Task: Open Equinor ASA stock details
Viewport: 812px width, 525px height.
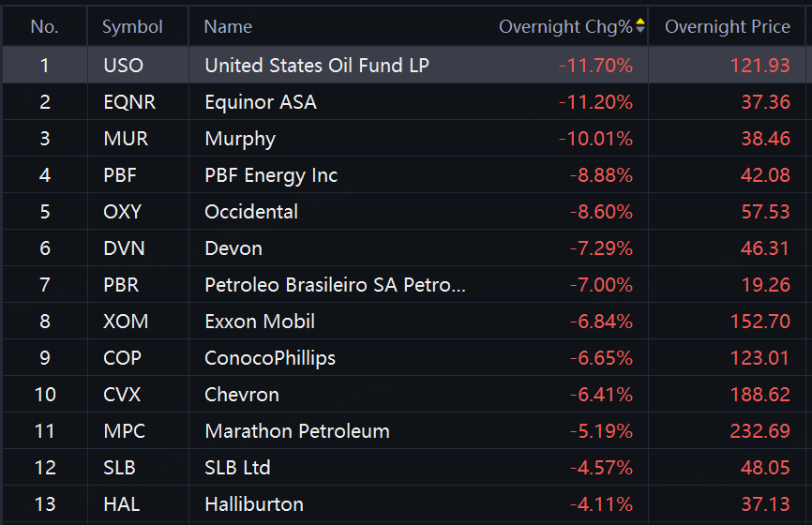Action: [261, 102]
